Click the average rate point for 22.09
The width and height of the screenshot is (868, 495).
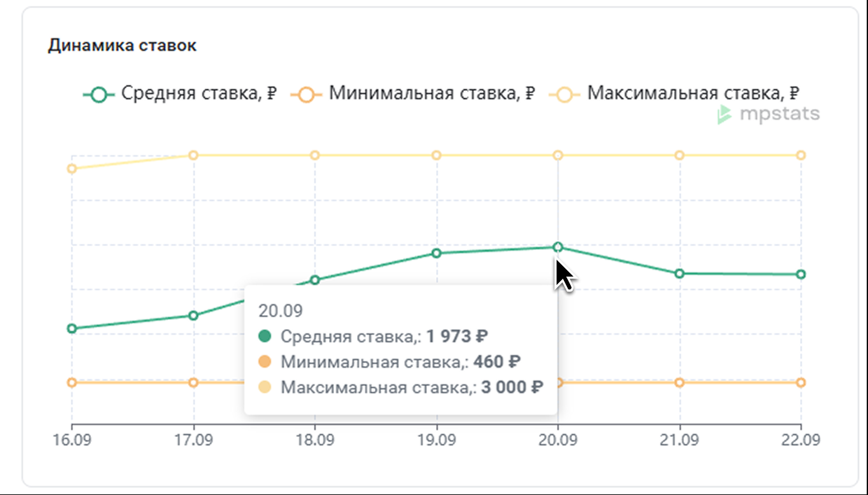[x=801, y=274]
